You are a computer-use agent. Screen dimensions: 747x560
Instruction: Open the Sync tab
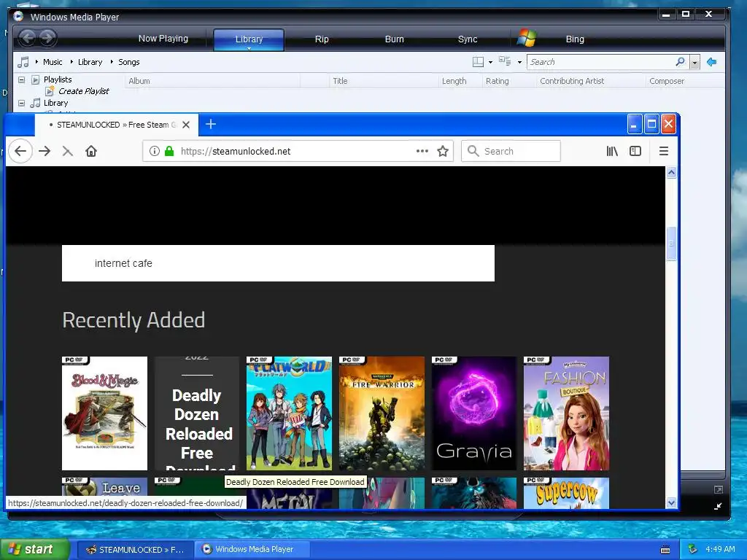468,39
